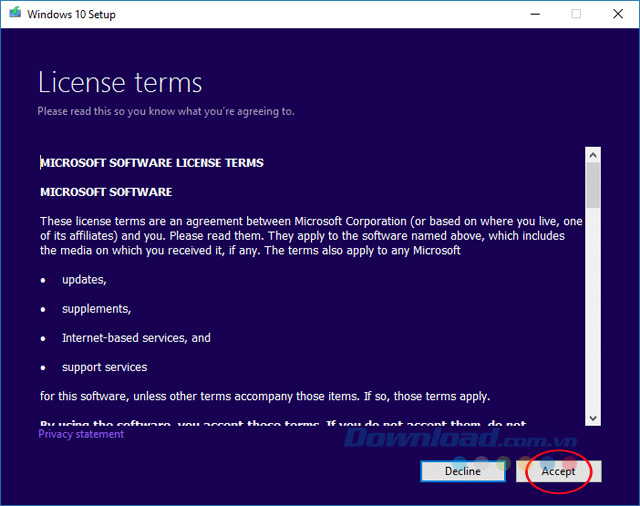Image resolution: width=640 pixels, height=506 pixels.
Task: Click the 'MICROSOFT SOFTWARE' subheading
Action: tap(106, 192)
